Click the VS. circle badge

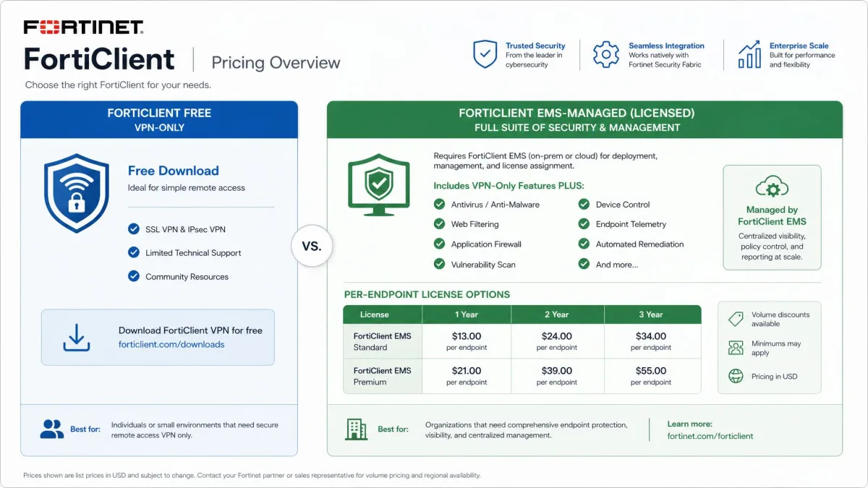[x=311, y=246]
